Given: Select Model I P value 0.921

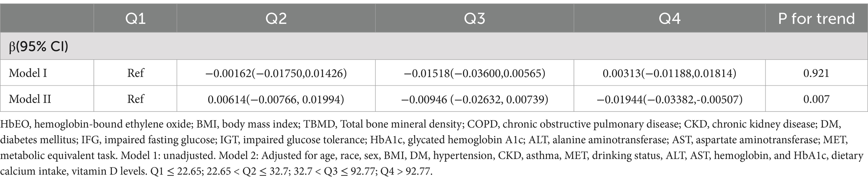Looking at the screenshot, I should [x=816, y=73].
